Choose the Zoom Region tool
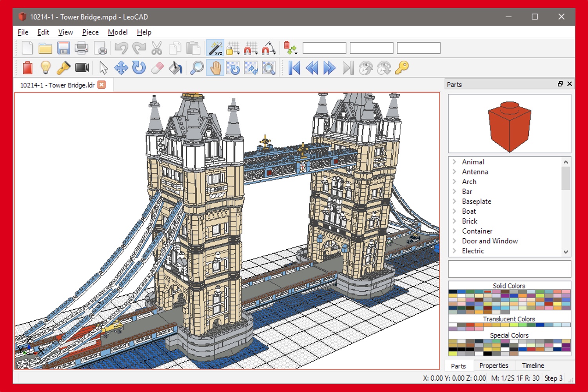 point(269,68)
